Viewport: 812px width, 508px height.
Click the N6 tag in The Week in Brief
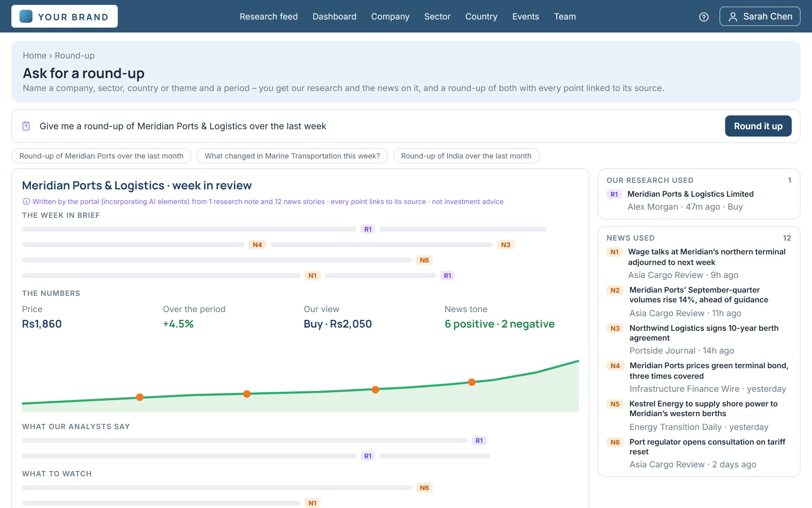pyautogui.click(x=424, y=260)
